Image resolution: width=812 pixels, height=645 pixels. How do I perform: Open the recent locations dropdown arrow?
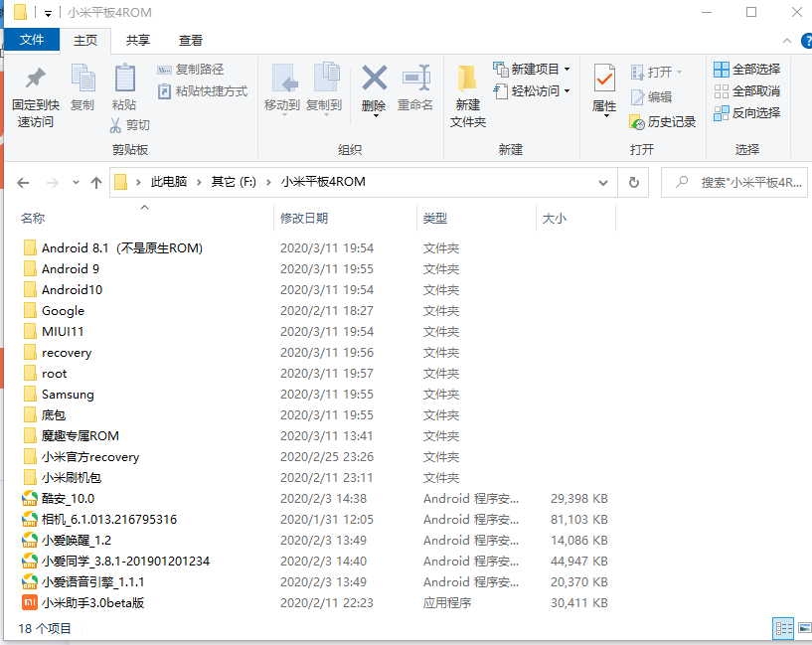(x=77, y=182)
